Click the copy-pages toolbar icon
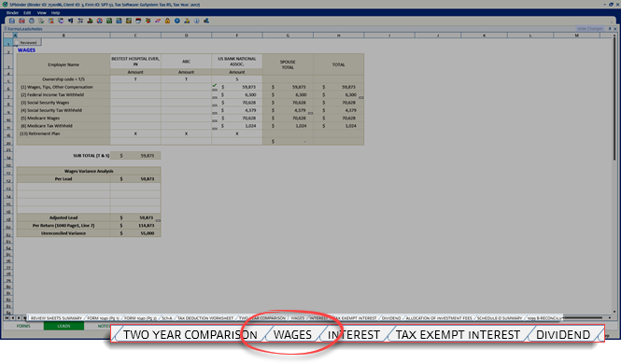This screenshot has width=621, height=364. [41, 21]
